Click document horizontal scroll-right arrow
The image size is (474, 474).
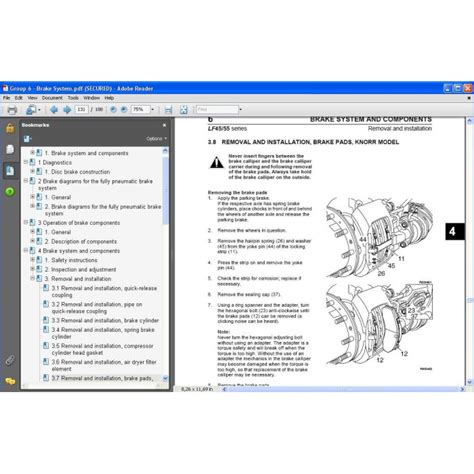(x=462, y=389)
